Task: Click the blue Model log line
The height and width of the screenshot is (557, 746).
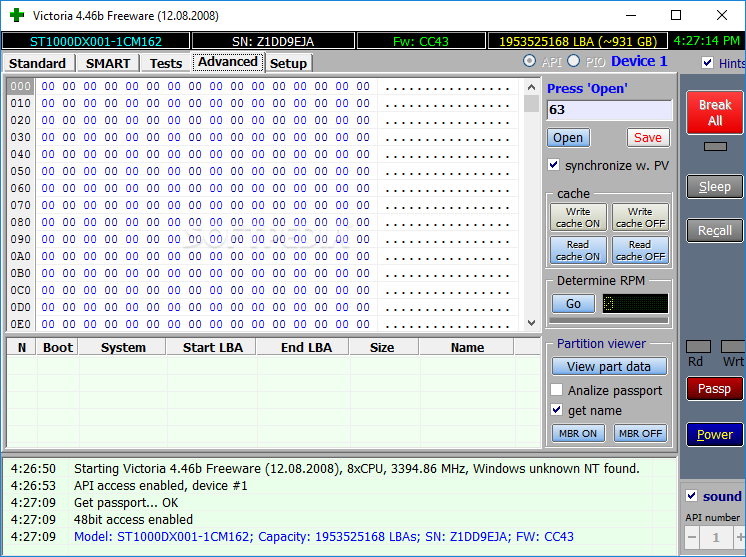Action: 324,537
